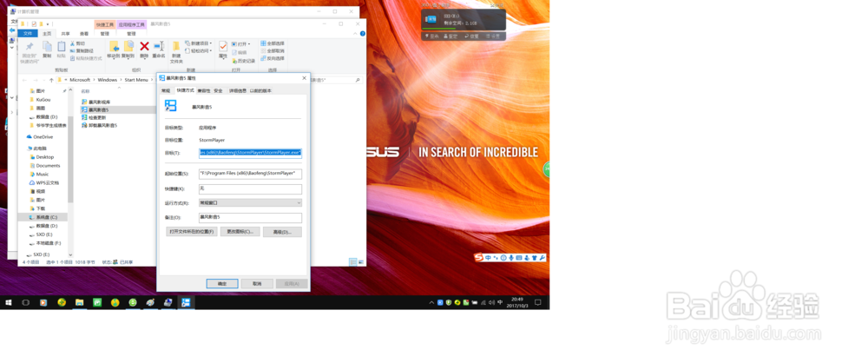
Task: Click the Task View taskbar icon
Action: click(x=25, y=302)
